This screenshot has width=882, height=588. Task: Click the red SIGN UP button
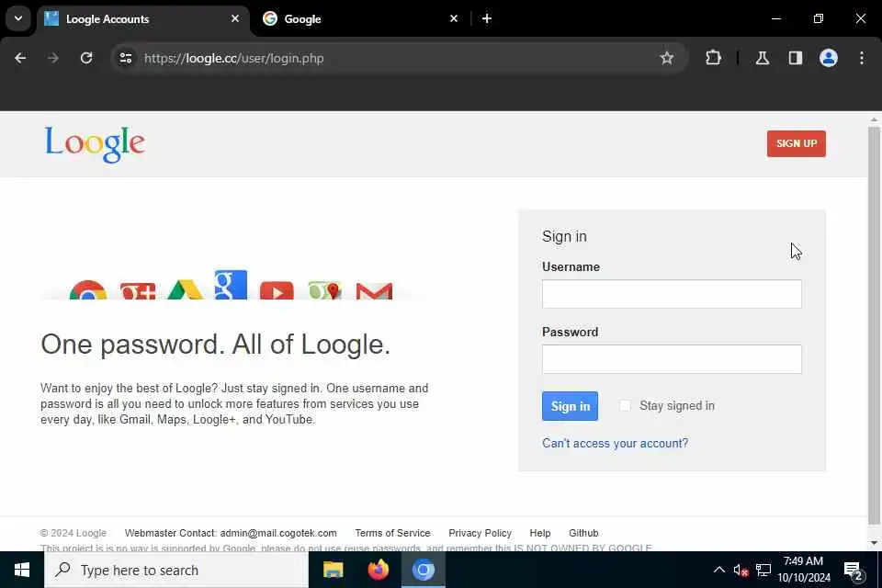(796, 143)
